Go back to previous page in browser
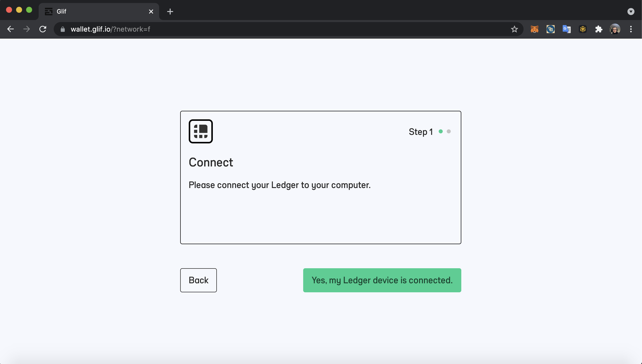642x364 pixels. [x=11, y=29]
